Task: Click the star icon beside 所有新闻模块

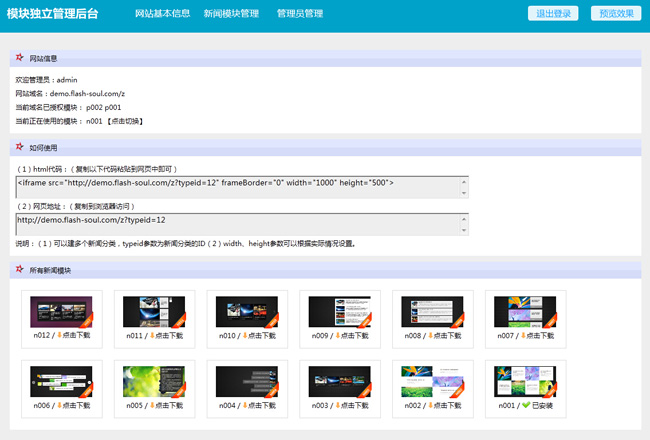Action: (20, 270)
